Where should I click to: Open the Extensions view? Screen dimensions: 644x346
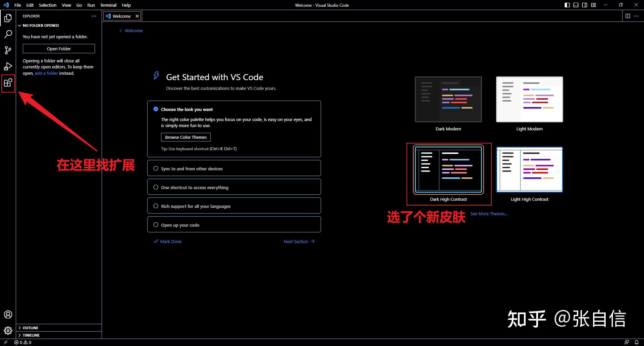coord(8,83)
